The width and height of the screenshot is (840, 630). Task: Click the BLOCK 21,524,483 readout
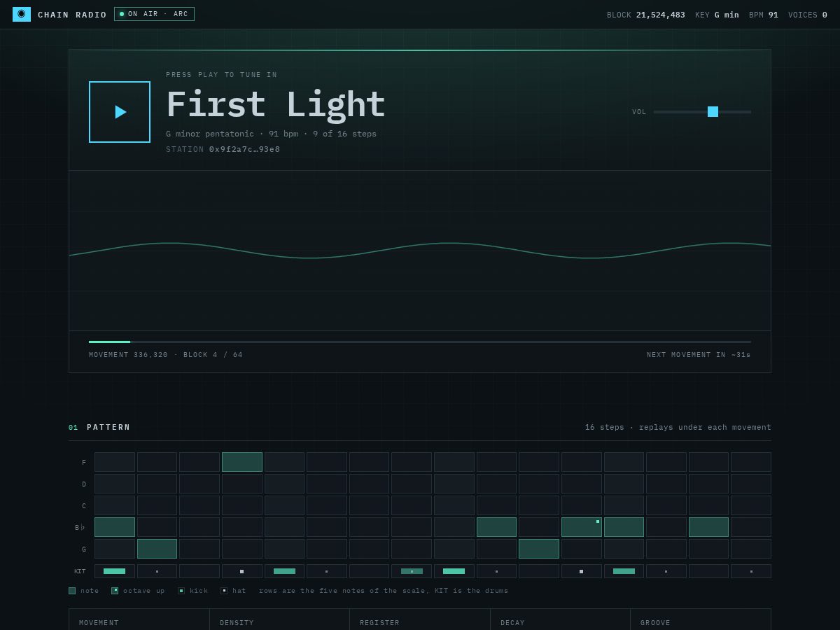(646, 15)
